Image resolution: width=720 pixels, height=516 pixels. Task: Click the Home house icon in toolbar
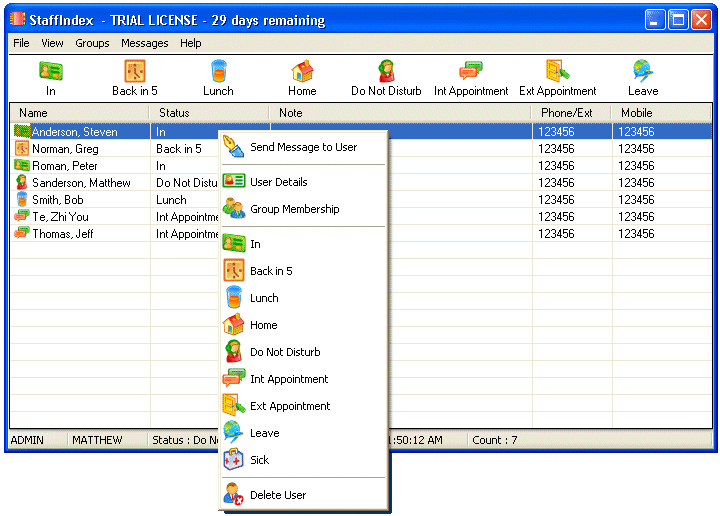(302, 71)
